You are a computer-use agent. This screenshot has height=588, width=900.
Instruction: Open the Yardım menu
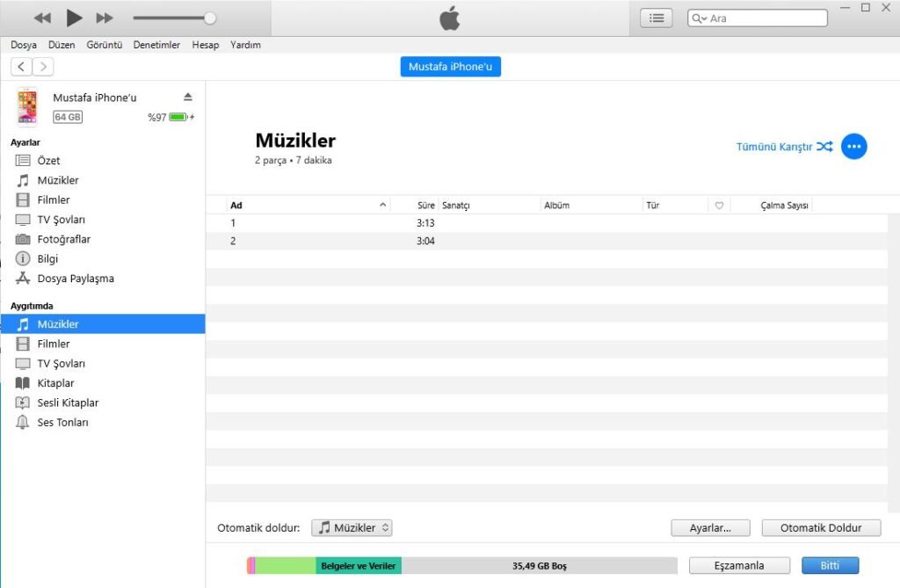(246, 45)
